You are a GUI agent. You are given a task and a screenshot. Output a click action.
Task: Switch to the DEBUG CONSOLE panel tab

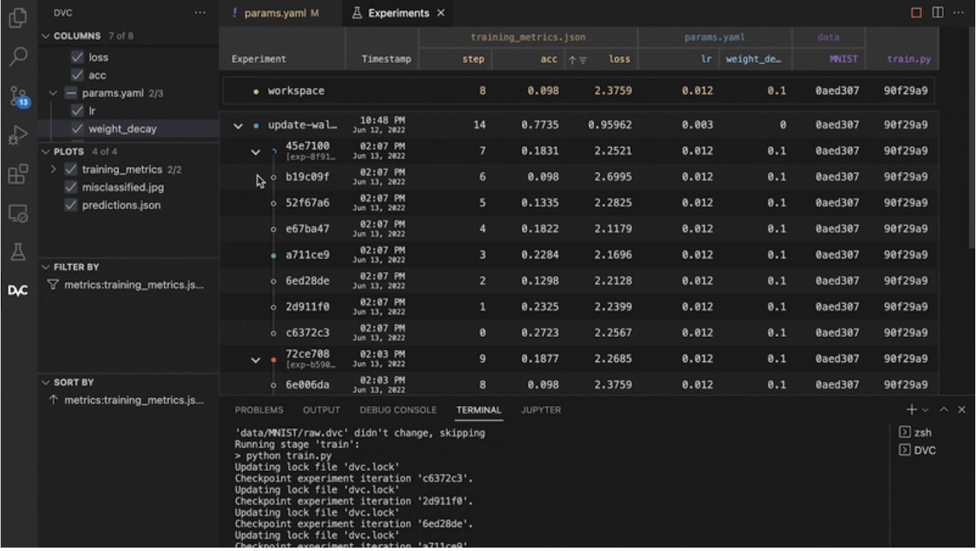coord(398,410)
